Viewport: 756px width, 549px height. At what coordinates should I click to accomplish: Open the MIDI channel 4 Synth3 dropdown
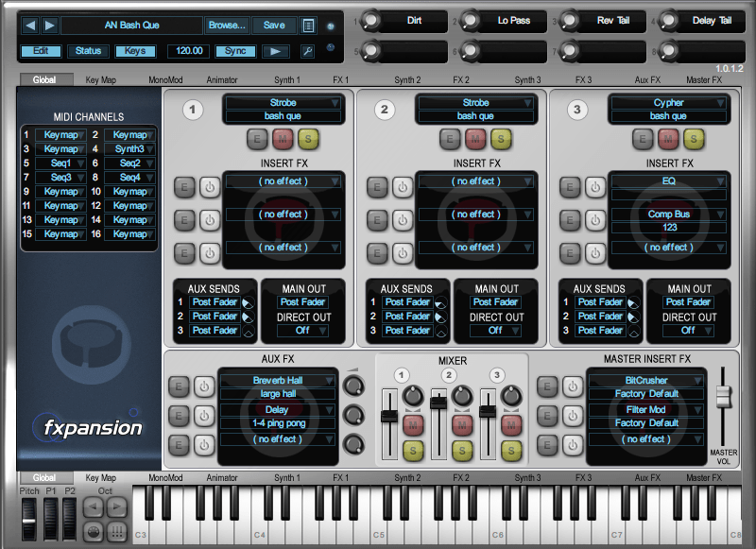(x=130, y=149)
